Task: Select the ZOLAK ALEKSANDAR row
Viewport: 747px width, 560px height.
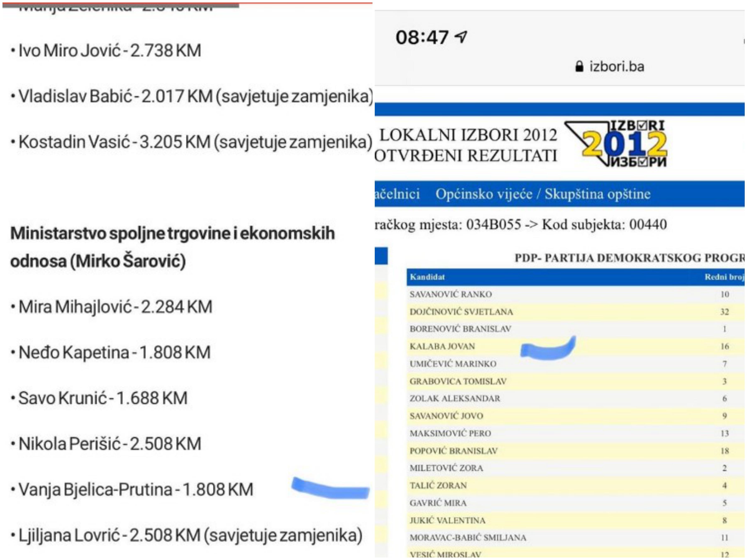Action: (x=576, y=398)
